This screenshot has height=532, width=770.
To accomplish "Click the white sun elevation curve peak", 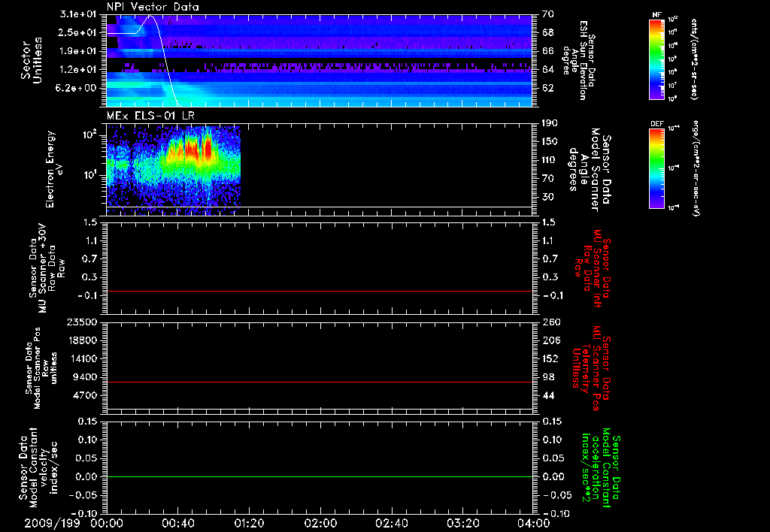I will coord(150,17).
